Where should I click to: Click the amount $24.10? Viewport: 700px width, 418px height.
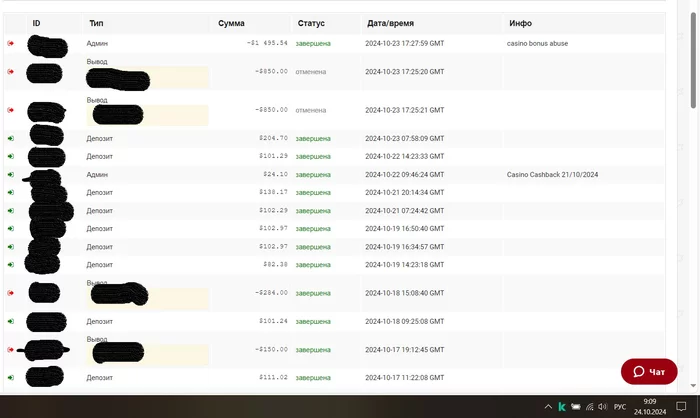pos(275,174)
